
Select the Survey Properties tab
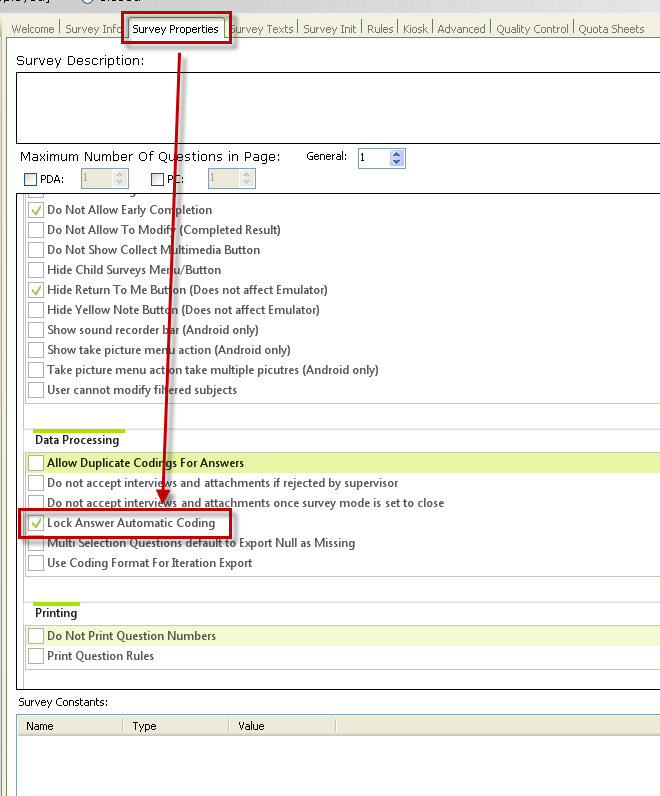[176, 29]
